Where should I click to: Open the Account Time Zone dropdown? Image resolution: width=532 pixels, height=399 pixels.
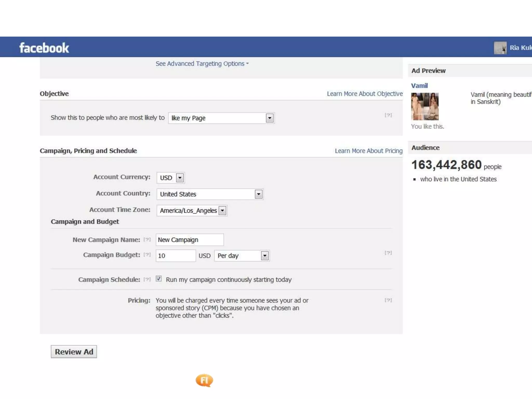coord(222,211)
